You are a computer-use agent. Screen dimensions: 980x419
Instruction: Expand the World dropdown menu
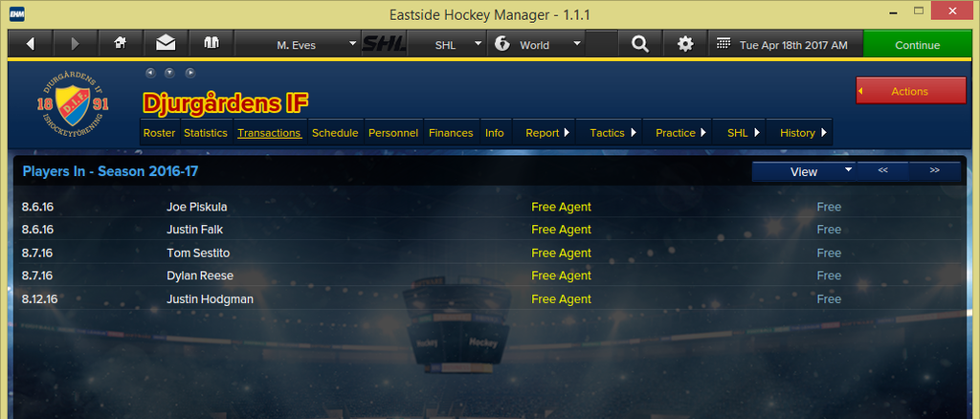click(x=537, y=44)
